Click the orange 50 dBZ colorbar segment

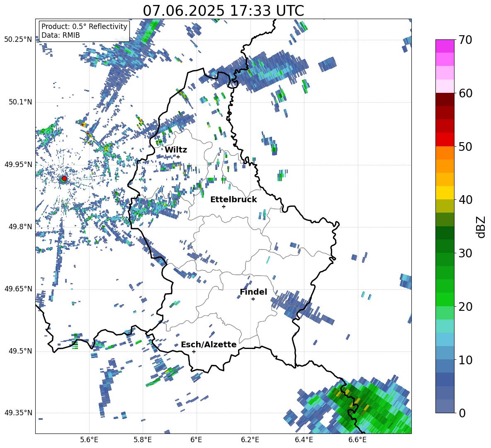click(x=445, y=153)
